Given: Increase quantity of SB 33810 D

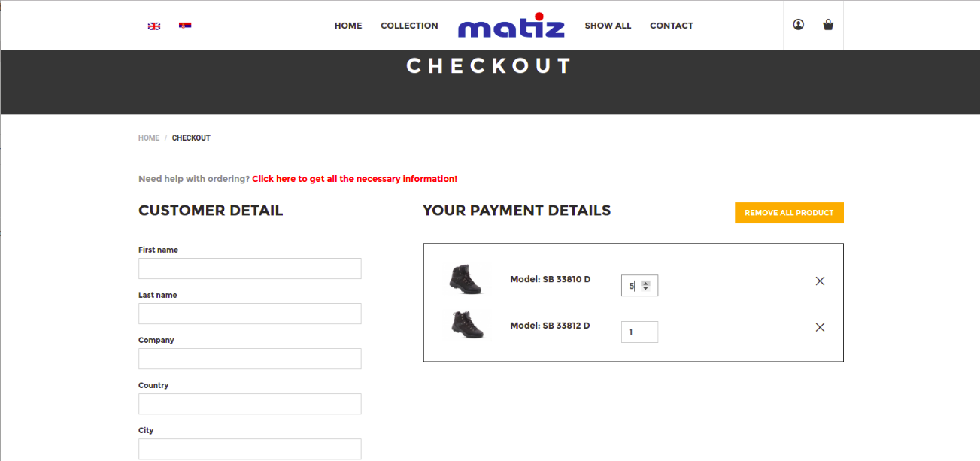Looking at the screenshot, I should [x=645, y=282].
